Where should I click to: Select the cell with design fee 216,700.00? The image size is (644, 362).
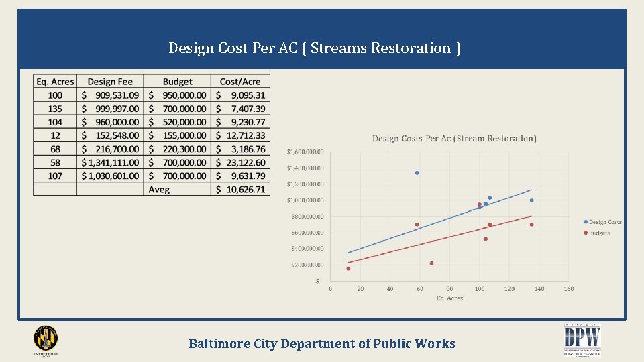point(110,149)
